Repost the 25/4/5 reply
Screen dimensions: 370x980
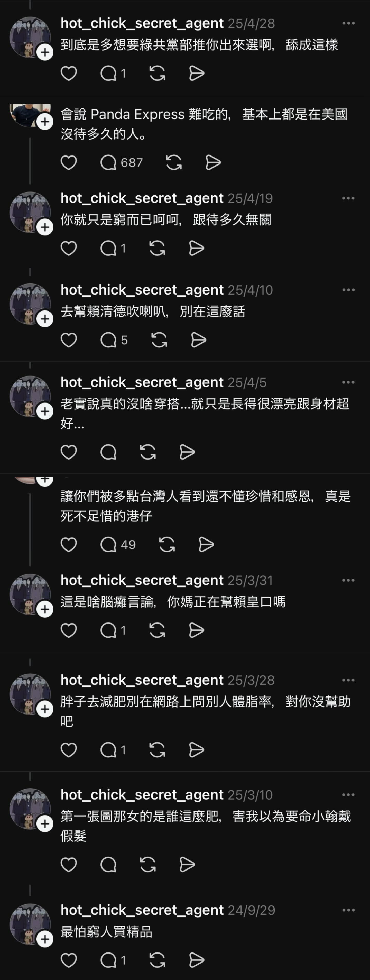(x=148, y=452)
